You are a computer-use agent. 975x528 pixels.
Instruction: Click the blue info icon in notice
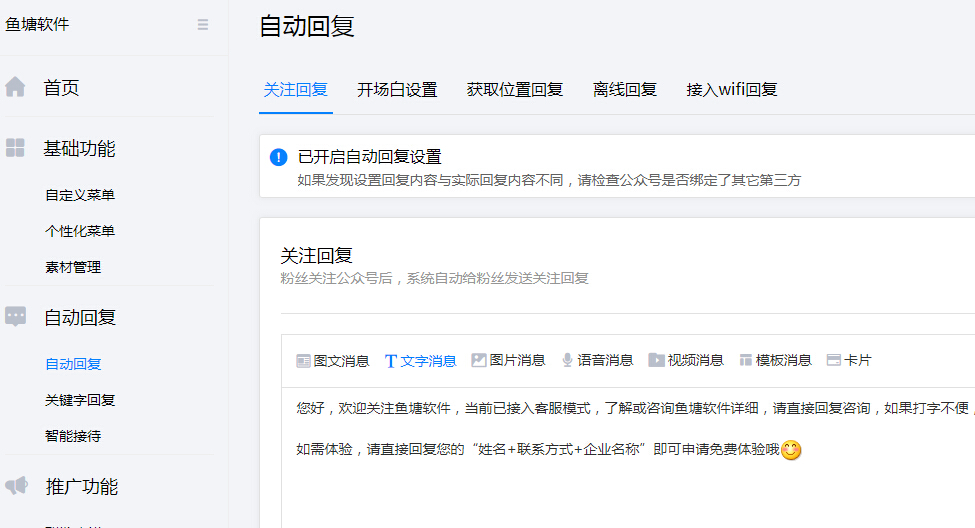[279, 157]
